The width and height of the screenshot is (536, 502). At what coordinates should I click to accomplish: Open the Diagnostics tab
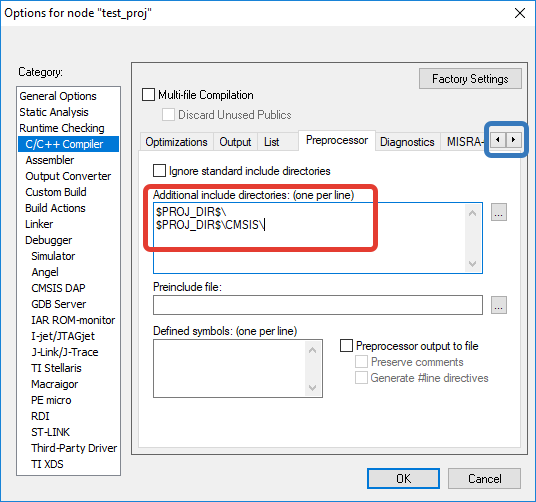407,142
